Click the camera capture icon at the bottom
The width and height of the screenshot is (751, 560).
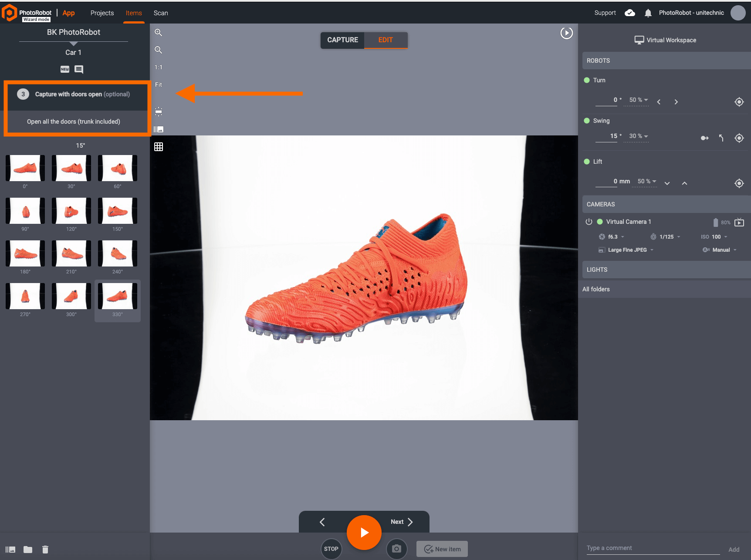[396, 549]
